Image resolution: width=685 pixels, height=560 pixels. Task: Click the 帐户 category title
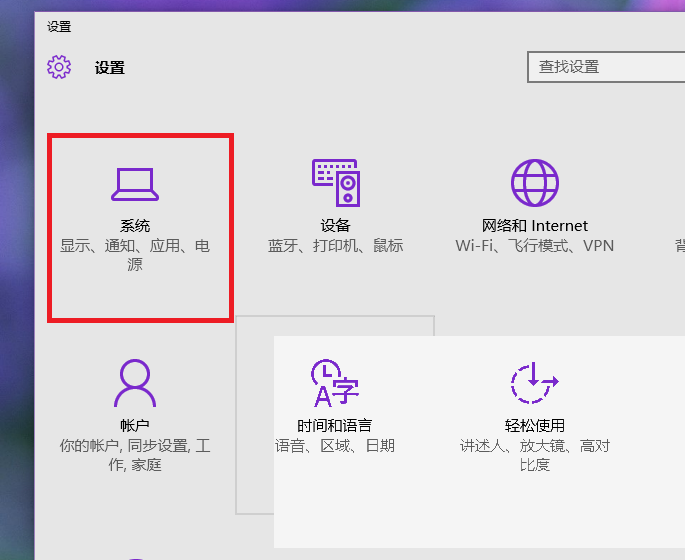pos(135,425)
